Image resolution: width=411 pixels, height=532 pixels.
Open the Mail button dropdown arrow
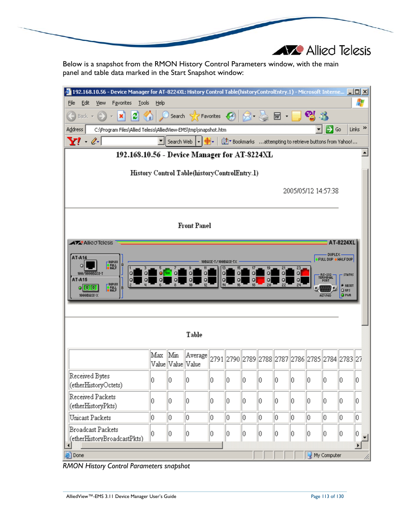pos(254,116)
